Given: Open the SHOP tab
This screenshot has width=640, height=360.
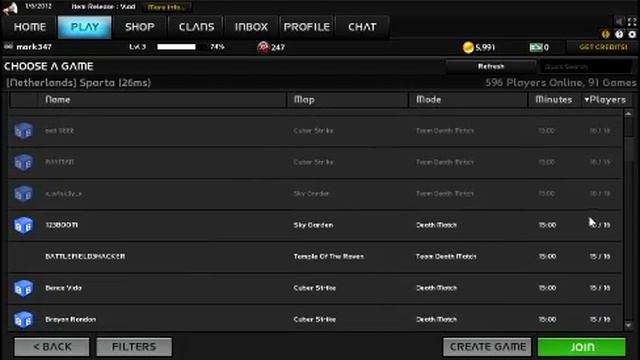Looking at the screenshot, I should point(140,27).
